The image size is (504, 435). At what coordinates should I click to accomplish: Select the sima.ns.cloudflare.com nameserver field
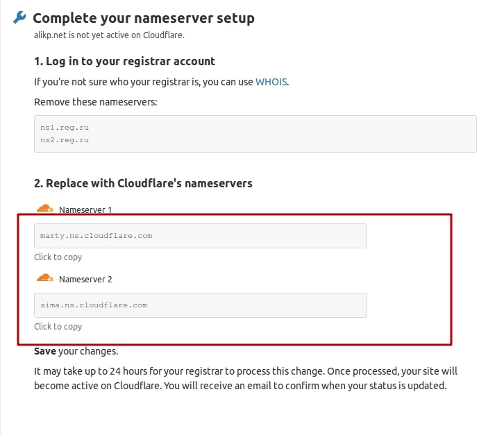pos(200,305)
